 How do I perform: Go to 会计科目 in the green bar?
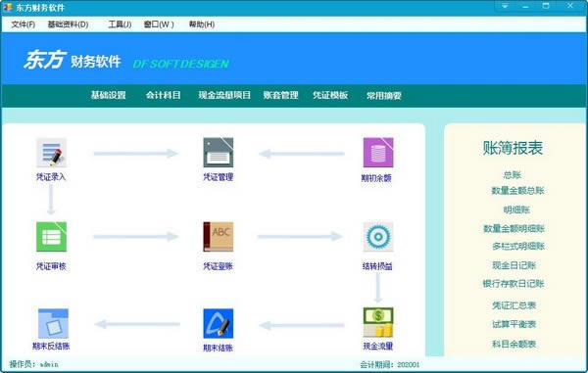[x=163, y=95]
